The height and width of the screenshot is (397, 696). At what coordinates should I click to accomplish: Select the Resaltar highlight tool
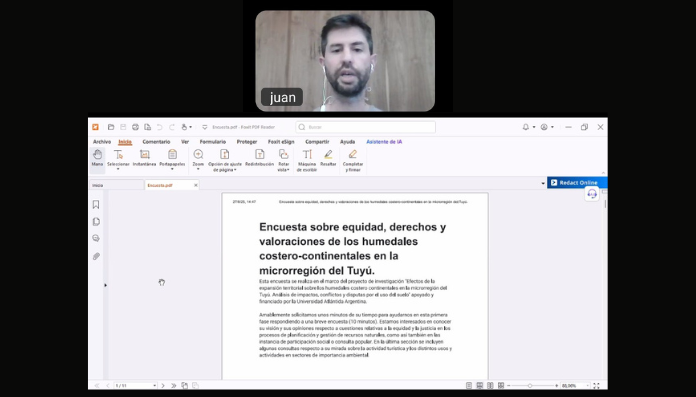point(328,159)
